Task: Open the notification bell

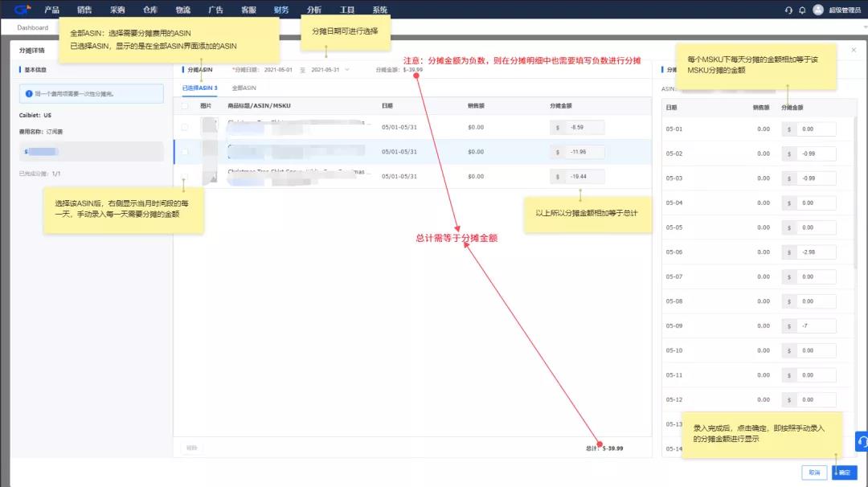Action: tap(802, 10)
